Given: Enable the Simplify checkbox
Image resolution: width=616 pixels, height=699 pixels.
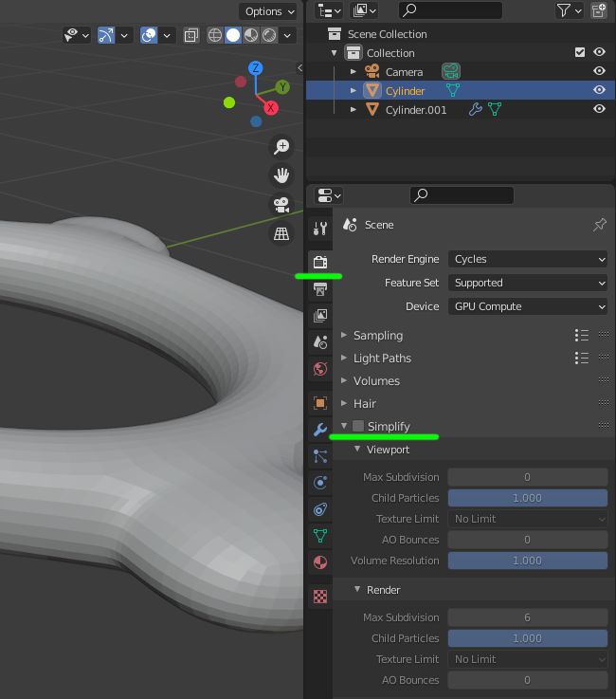Looking at the screenshot, I should pos(358,426).
